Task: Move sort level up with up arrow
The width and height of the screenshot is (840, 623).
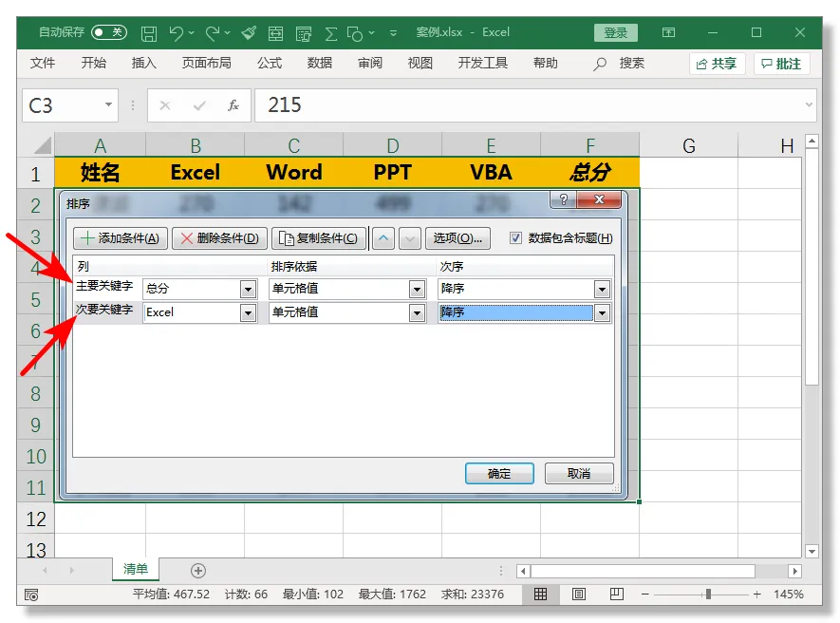Action: 383,238
